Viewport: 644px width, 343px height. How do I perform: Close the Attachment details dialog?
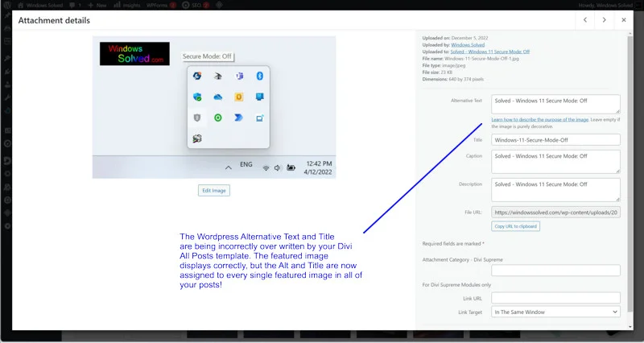click(623, 20)
